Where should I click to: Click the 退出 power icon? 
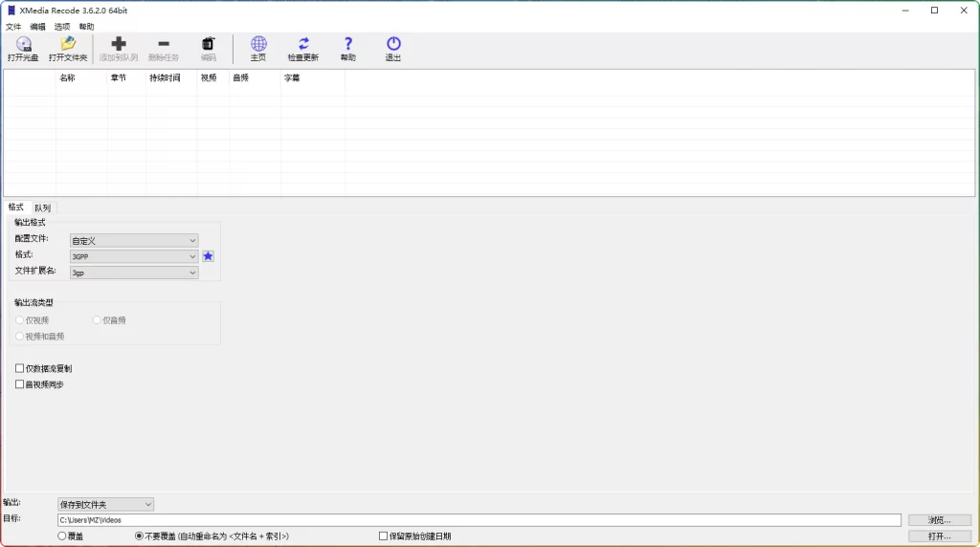pyautogui.click(x=393, y=44)
